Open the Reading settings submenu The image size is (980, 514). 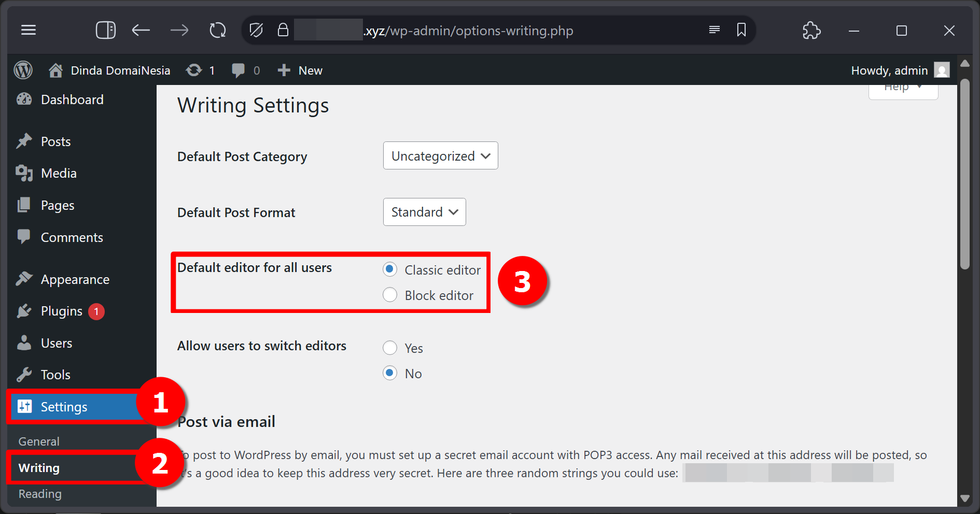click(40, 494)
